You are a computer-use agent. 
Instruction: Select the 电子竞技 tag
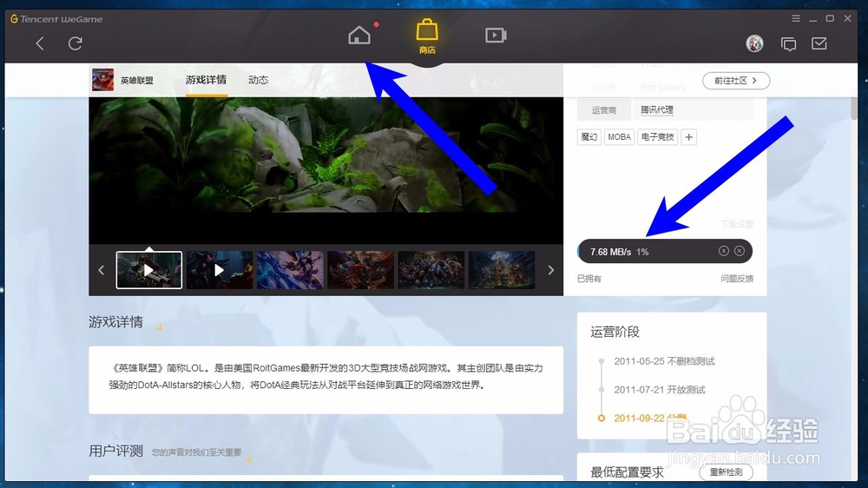point(658,137)
